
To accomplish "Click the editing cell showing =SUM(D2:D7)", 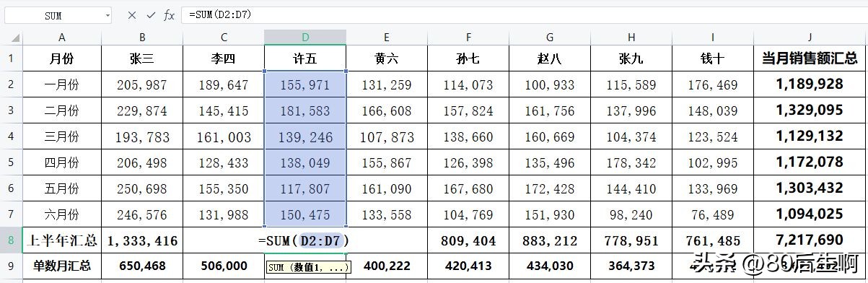I will point(305,240).
